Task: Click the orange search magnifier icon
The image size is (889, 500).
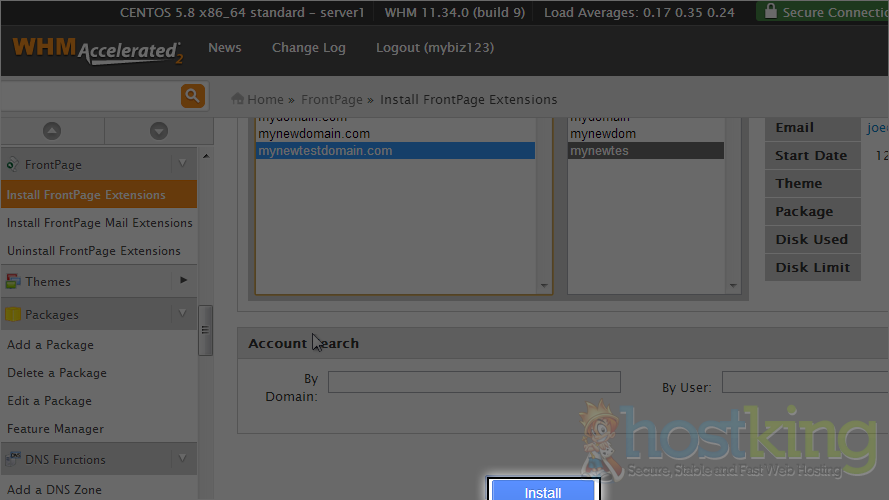Action: click(x=193, y=96)
